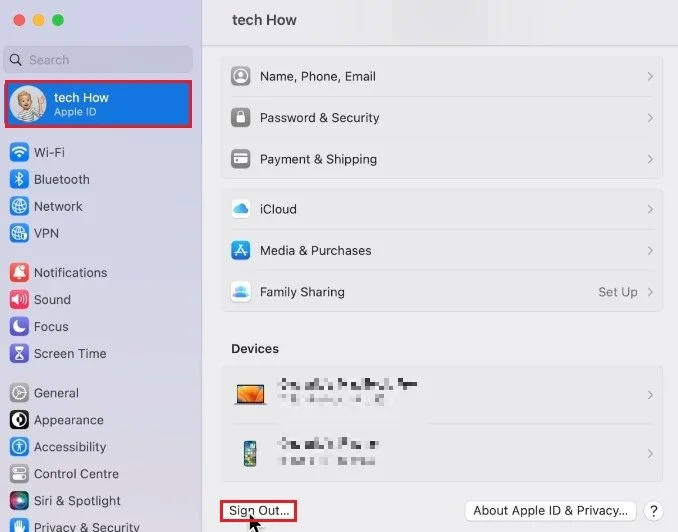Image resolution: width=678 pixels, height=532 pixels.
Task: Minimize the window with yellow button
Action: pos(38,20)
